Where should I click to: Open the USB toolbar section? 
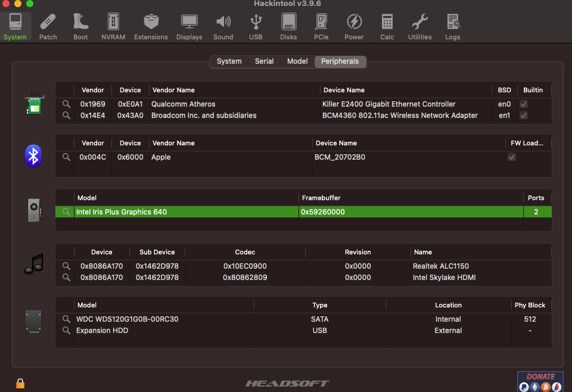(256, 27)
